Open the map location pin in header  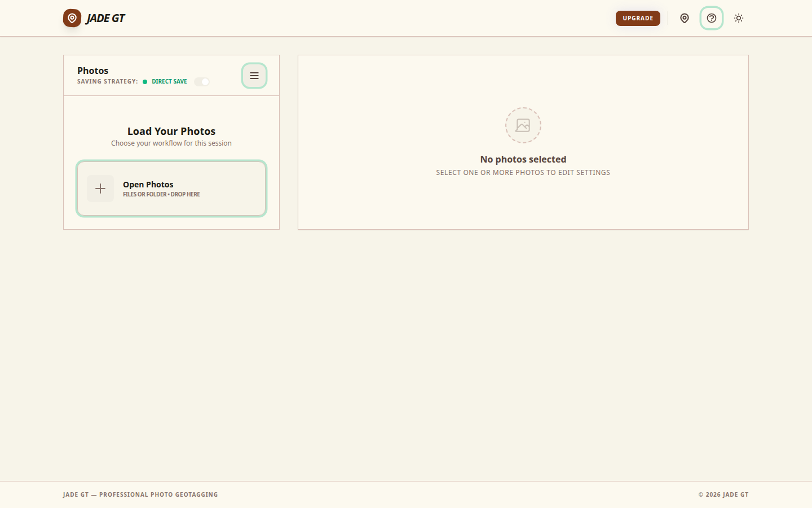(x=685, y=18)
